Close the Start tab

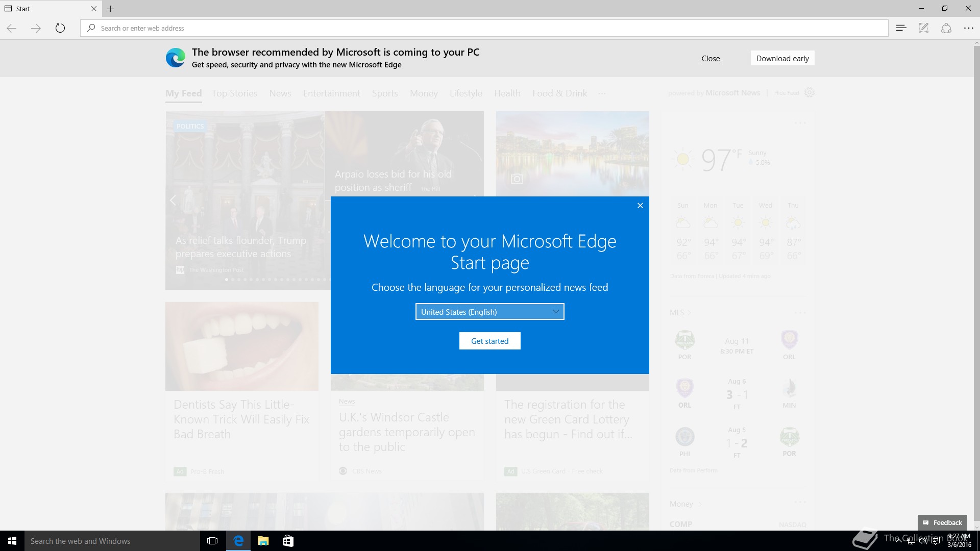pos(93,9)
